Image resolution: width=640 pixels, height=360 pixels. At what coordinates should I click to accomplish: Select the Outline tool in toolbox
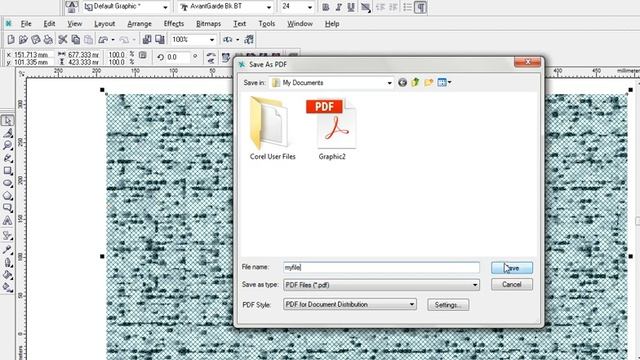[x=7, y=262]
